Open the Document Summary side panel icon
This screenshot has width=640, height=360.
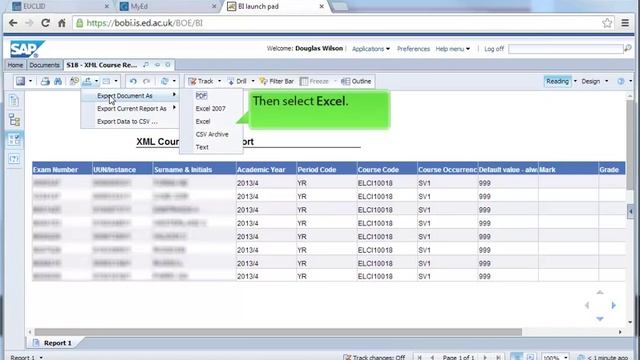pyautogui.click(x=14, y=100)
